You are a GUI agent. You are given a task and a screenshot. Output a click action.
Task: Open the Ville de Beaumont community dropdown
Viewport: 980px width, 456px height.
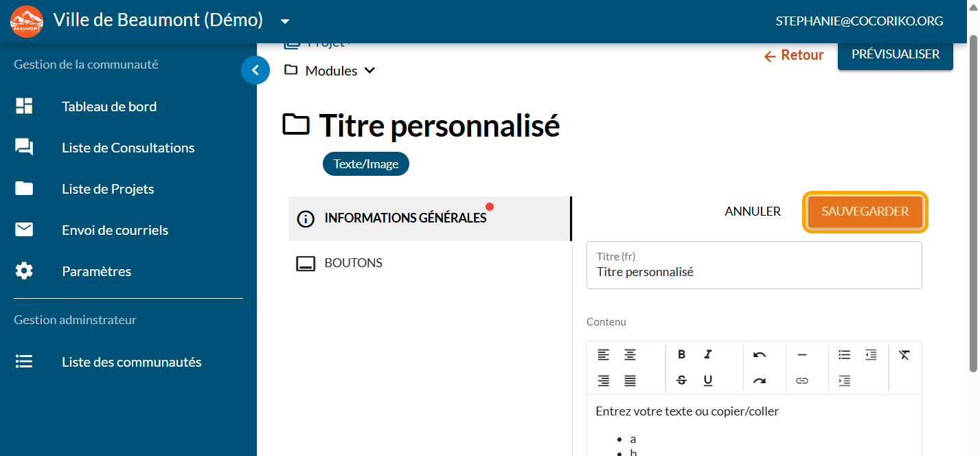[x=285, y=21]
